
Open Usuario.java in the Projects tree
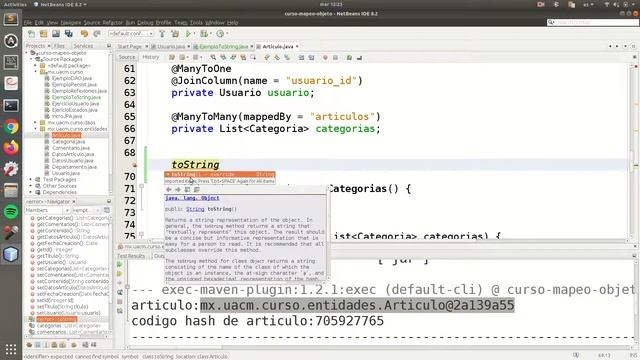(x=66, y=173)
